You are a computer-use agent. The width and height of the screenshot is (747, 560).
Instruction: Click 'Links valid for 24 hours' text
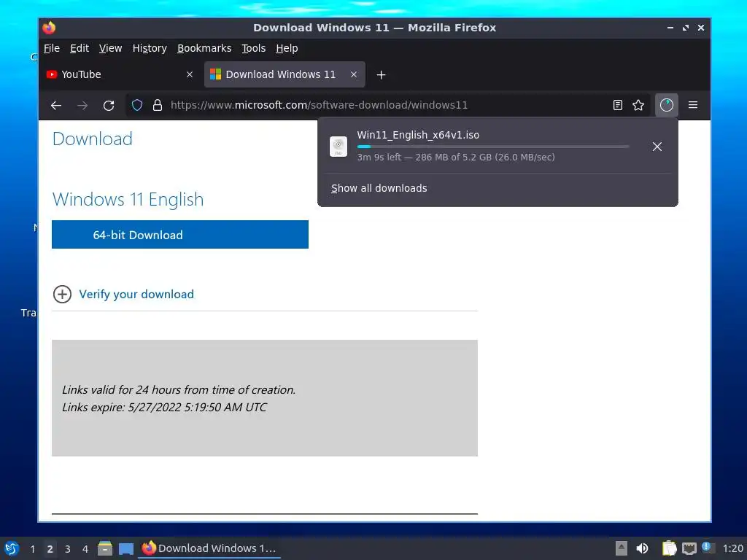[179, 390]
